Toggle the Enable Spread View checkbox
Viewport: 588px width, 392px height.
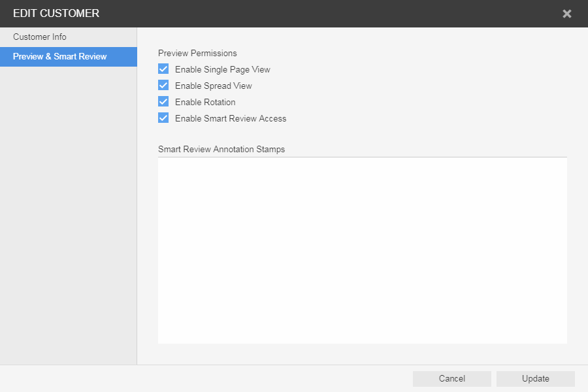click(x=163, y=86)
